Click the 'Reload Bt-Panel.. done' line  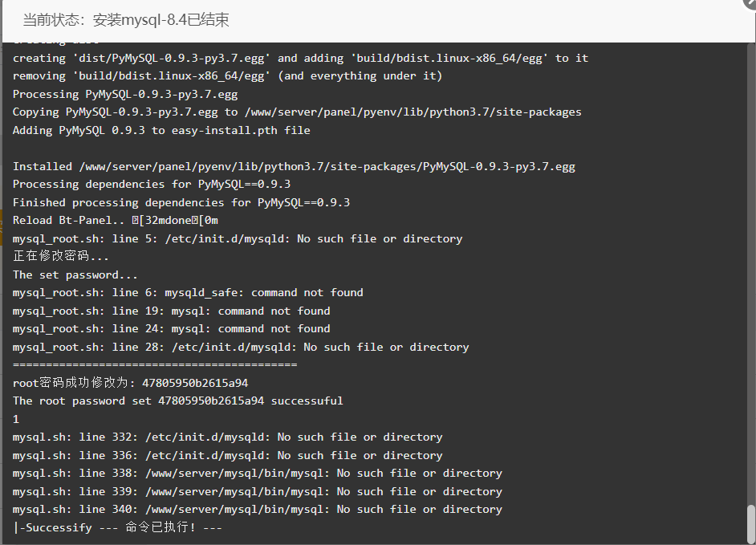116,221
